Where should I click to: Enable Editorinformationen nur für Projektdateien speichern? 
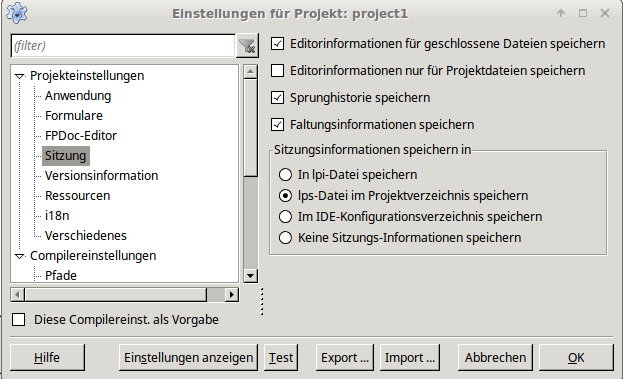tap(277, 71)
